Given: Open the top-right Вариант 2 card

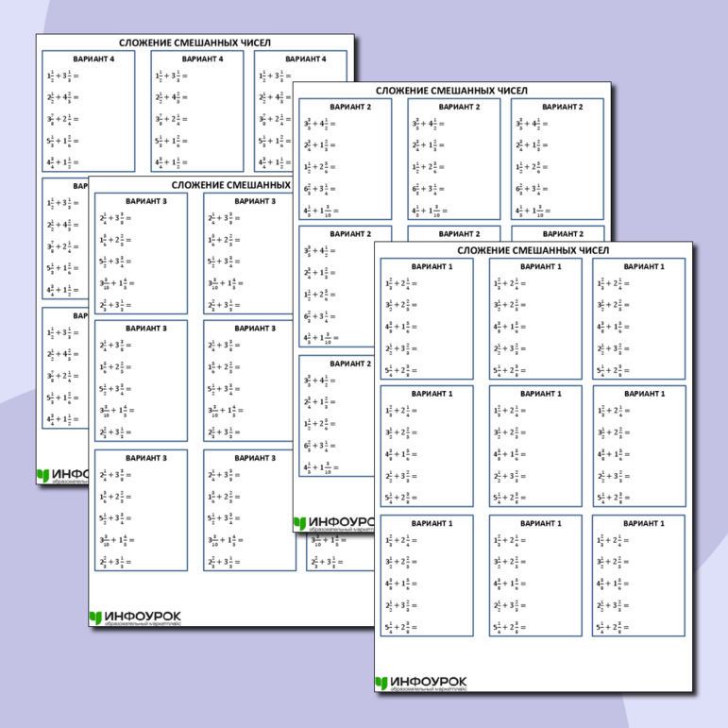Looking at the screenshot, I should [x=557, y=159].
